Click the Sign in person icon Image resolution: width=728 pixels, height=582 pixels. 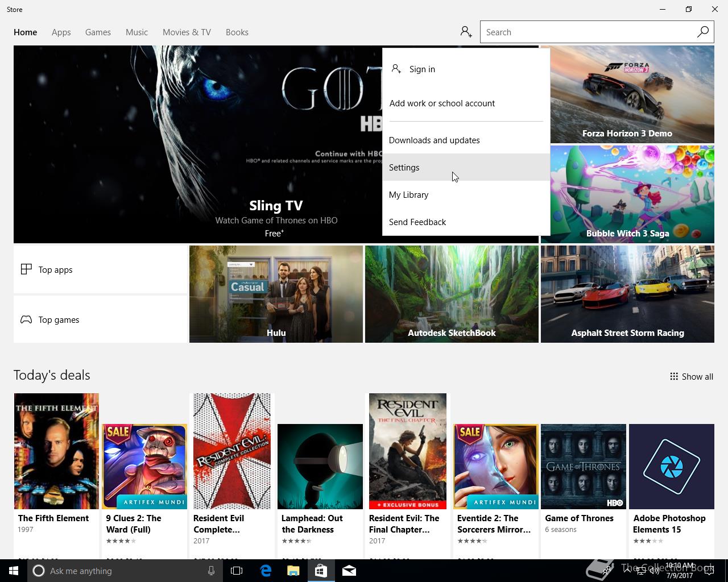(396, 69)
